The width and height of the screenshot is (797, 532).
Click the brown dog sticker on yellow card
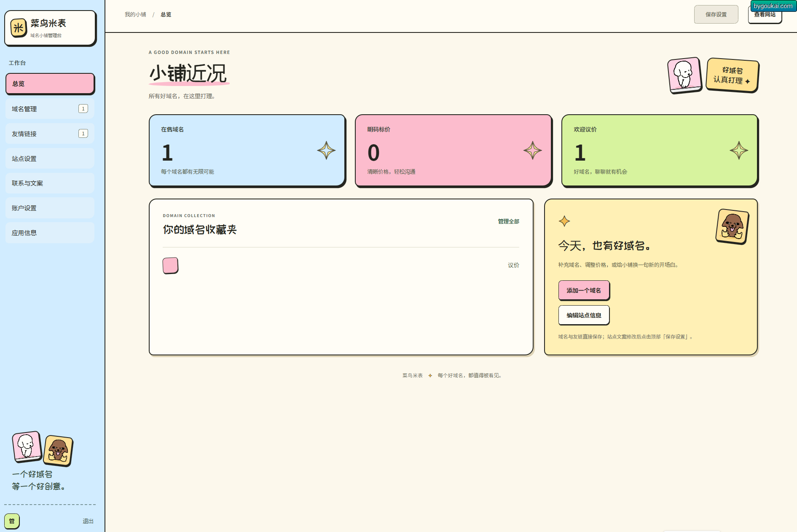click(733, 226)
